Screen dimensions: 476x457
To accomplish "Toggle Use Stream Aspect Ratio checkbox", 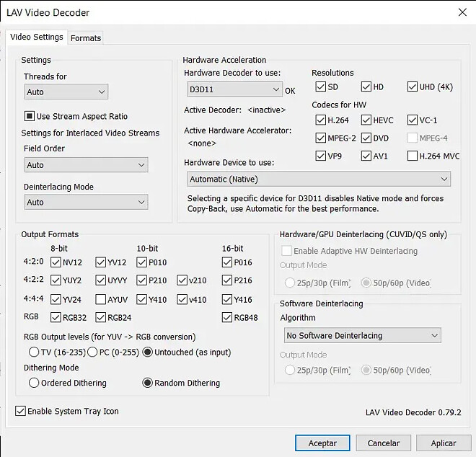I will [30, 116].
